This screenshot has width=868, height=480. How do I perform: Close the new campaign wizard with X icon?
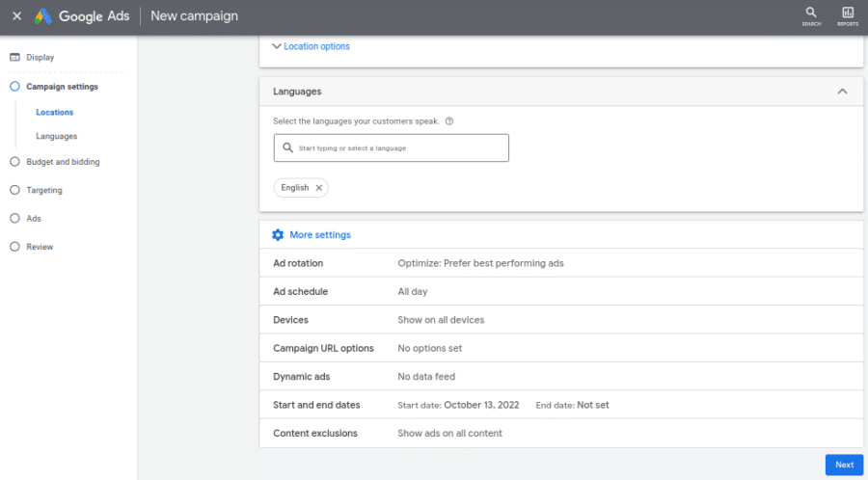coord(16,16)
